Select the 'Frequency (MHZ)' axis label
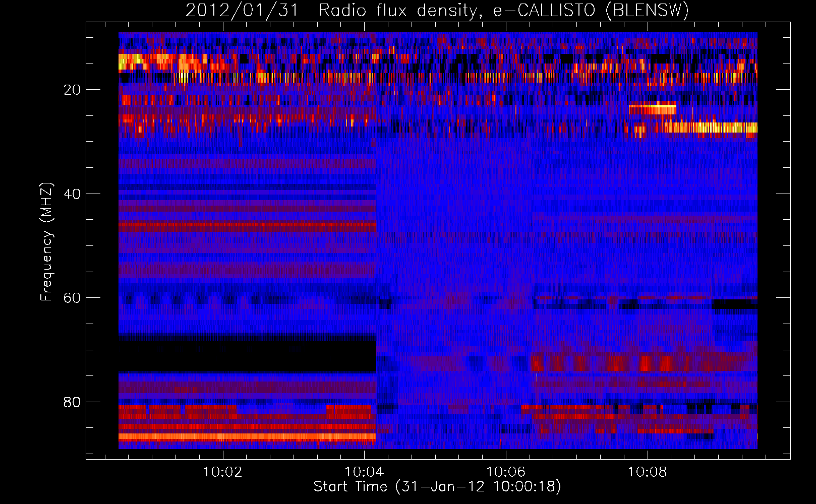 click(46, 242)
